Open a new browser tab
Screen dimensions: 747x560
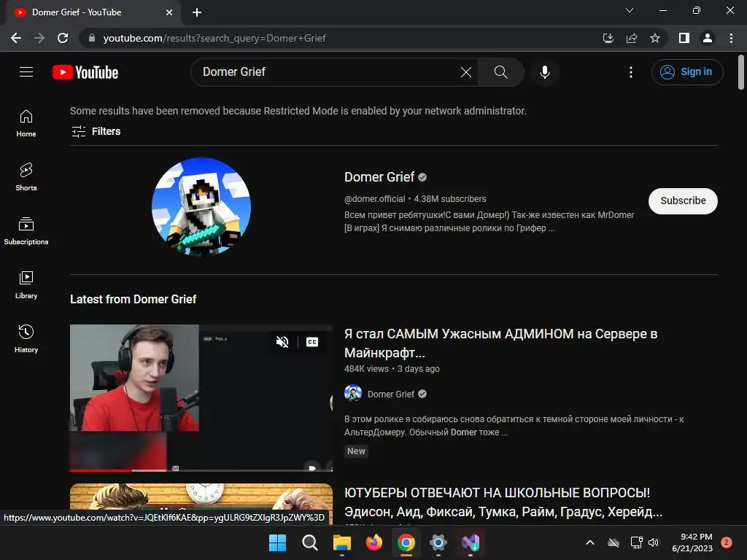pyautogui.click(x=197, y=12)
